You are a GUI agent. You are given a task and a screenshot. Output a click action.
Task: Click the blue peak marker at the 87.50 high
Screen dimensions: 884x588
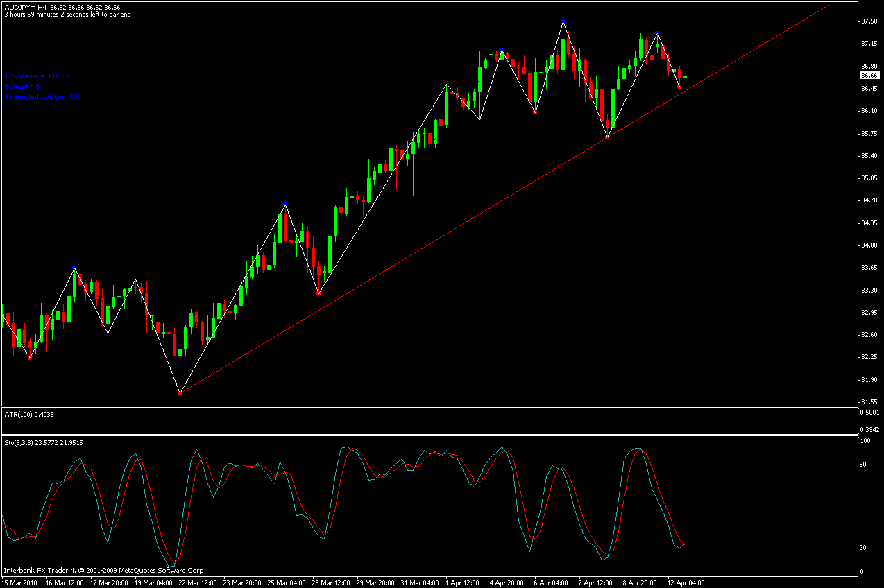point(563,21)
